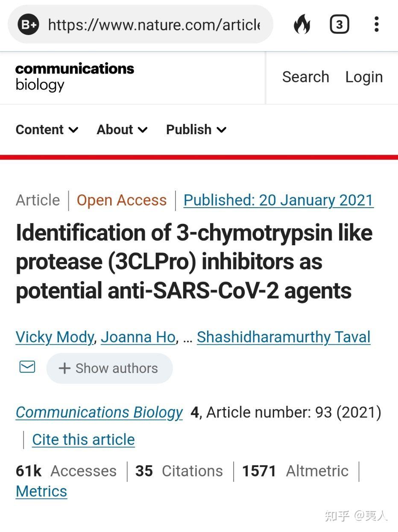The height and width of the screenshot is (532, 398).
Task: Click Cite this article link
Action: (83, 440)
